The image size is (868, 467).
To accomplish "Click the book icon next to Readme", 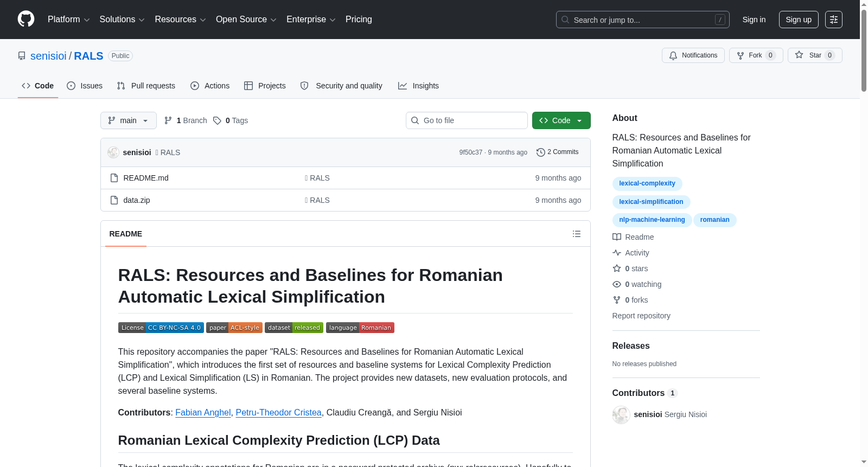I will pos(617,237).
